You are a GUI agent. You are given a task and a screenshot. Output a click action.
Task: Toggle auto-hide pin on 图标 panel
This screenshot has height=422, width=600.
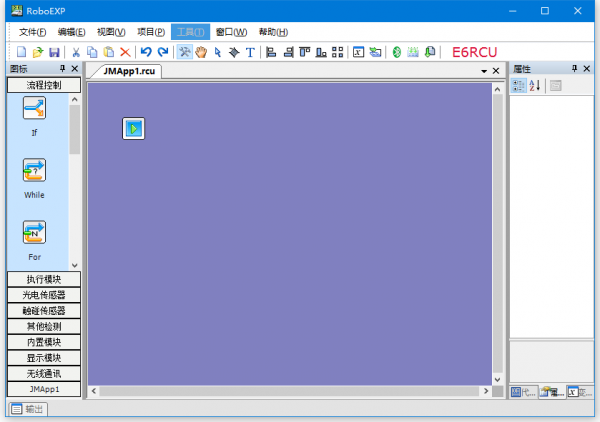[x=62, y=69]
